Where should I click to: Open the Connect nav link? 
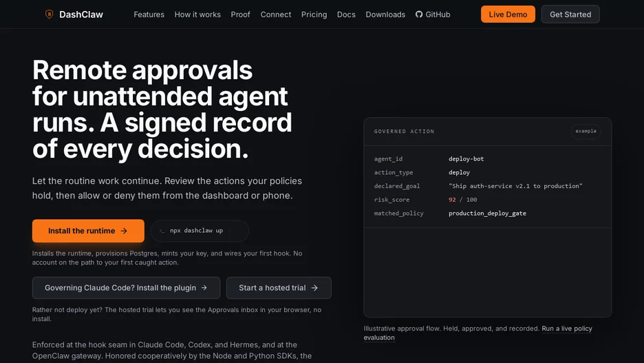(276, 14)
